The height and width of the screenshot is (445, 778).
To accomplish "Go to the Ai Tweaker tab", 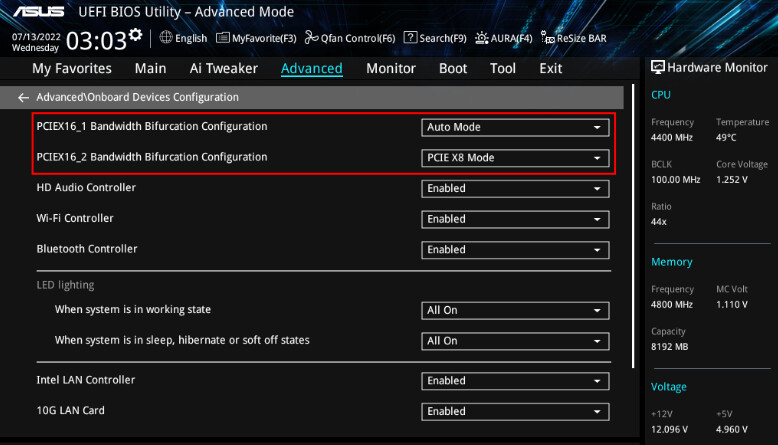I will (224, 68).
